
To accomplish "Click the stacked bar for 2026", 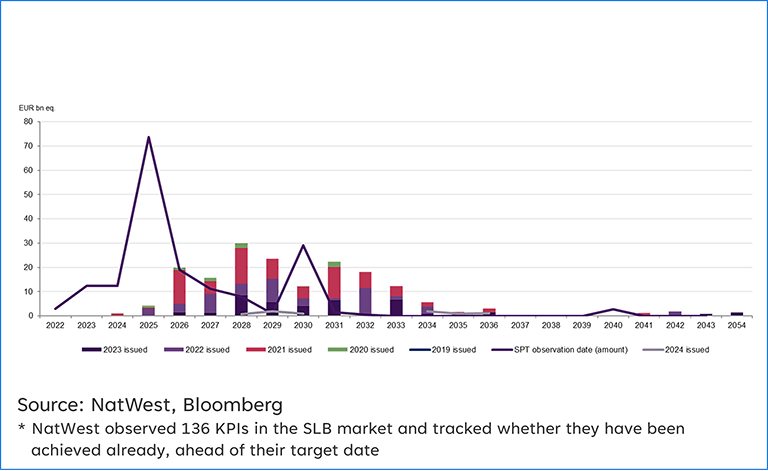I will point(179,290).
